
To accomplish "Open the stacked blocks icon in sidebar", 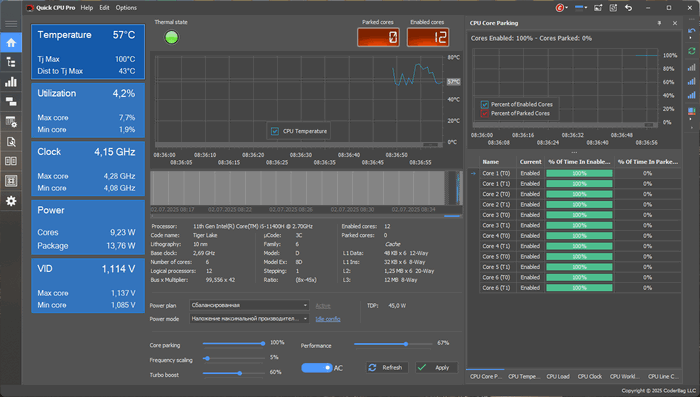I will point(11,102).
